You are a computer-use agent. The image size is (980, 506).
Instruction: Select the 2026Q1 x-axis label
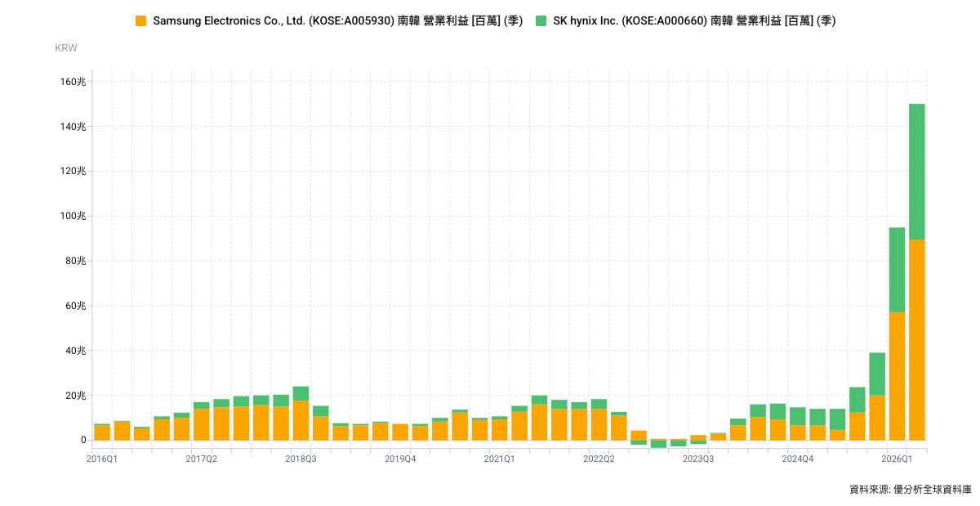tap(897, 459)
